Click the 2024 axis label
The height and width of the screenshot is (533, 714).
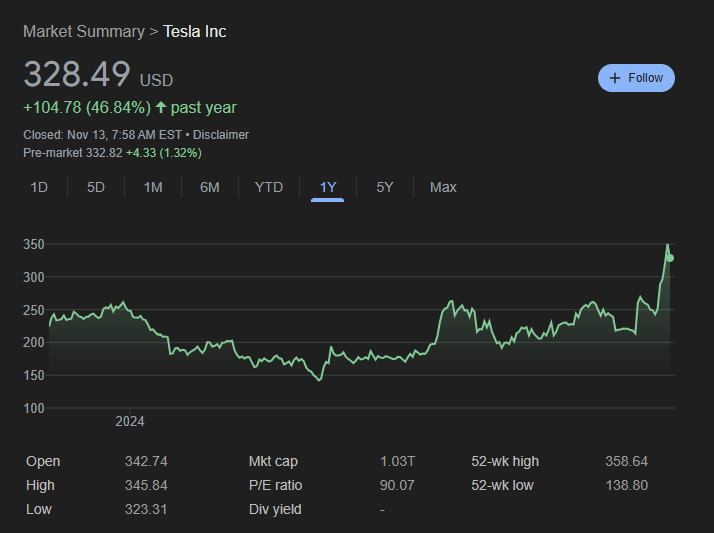[130, 421]
